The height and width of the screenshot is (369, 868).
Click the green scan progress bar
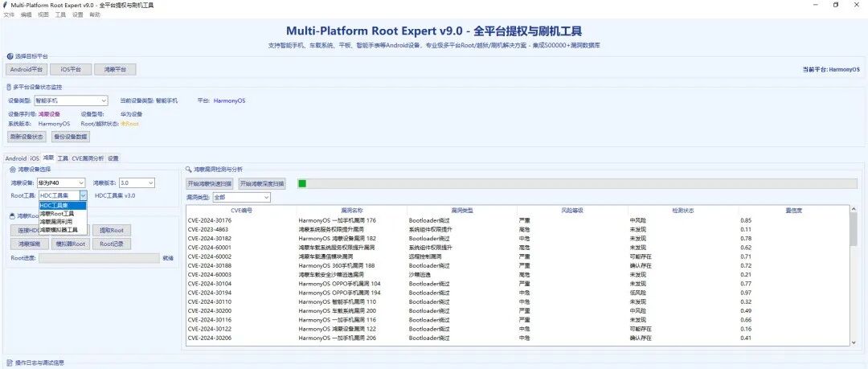577,183
